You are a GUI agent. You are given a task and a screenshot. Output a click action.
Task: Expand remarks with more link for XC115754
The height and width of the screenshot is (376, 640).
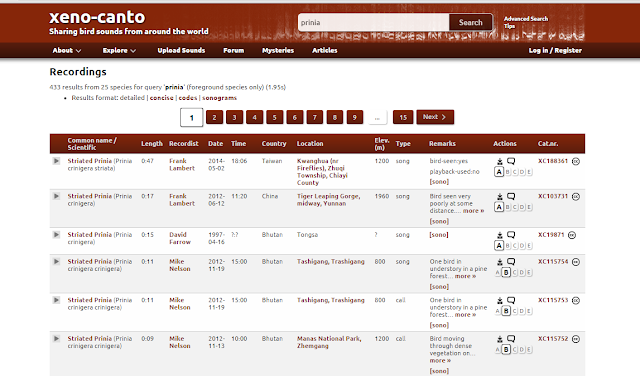coord(465,276)
